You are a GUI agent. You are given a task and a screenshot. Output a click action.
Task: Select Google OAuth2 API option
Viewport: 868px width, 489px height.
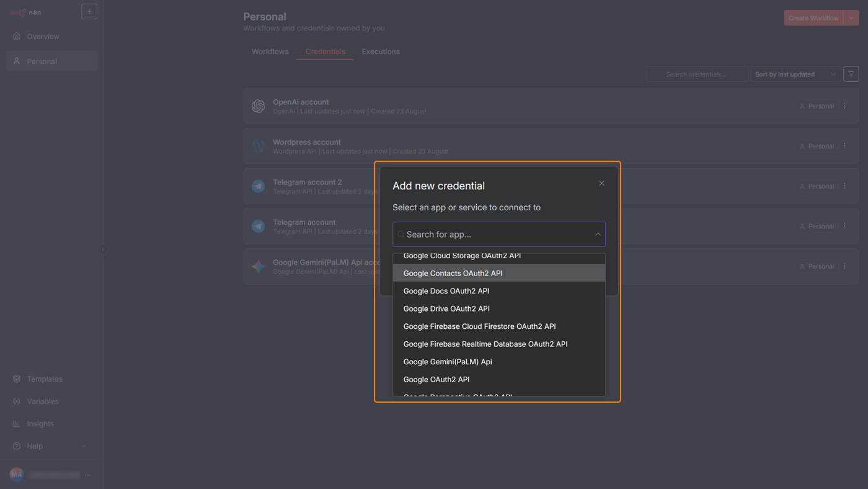[x=436, y=379]
